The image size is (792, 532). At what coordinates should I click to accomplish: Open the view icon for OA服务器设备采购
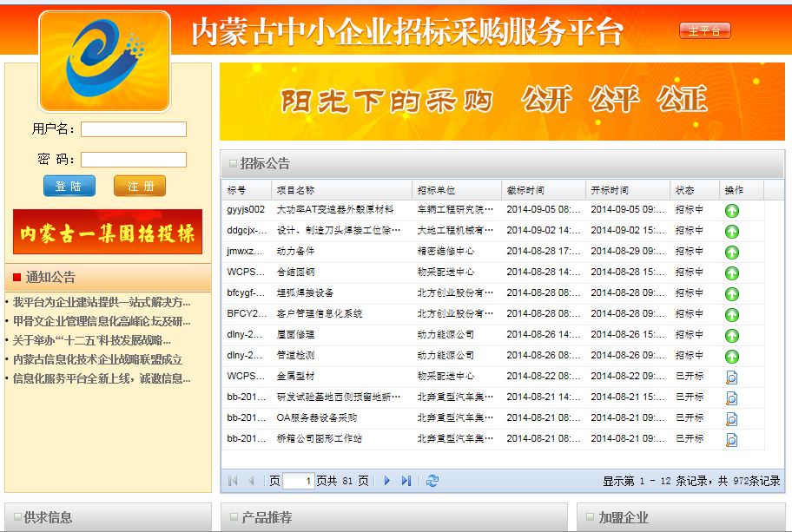point(732,418)
